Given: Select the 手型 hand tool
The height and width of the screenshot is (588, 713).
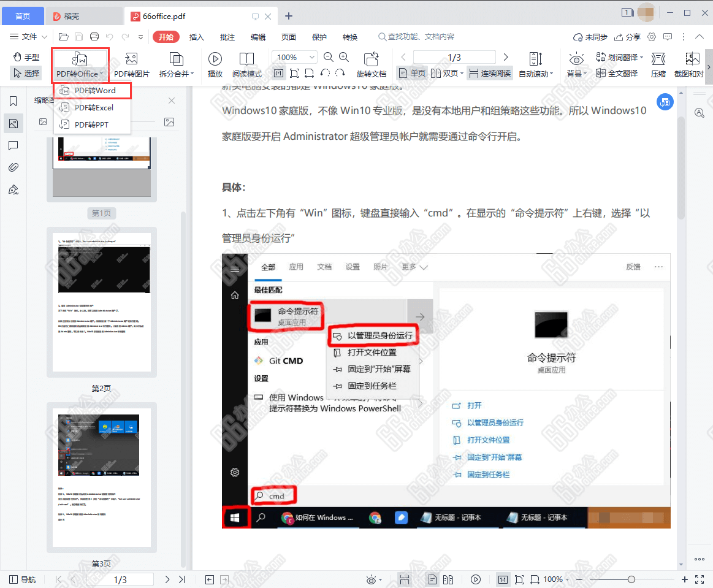Looking at the screenshot, I should point(26,57).
